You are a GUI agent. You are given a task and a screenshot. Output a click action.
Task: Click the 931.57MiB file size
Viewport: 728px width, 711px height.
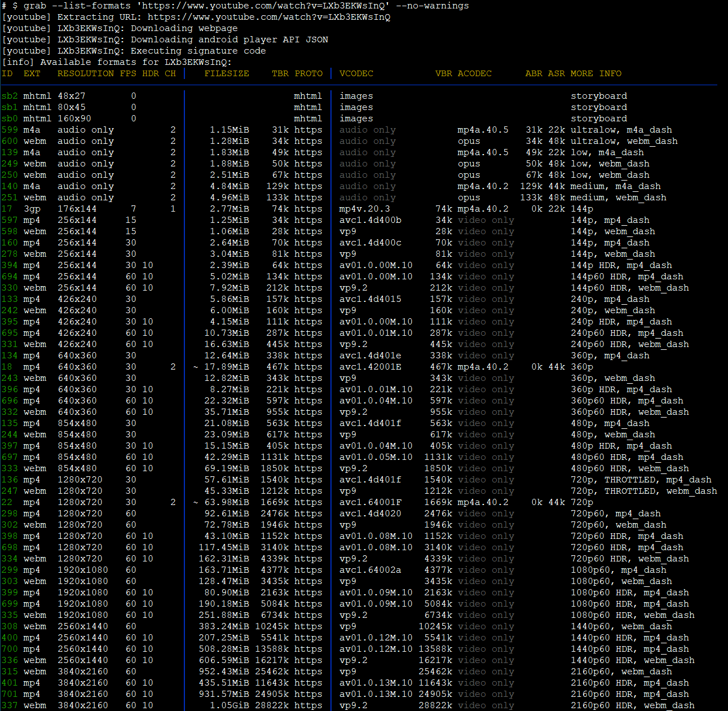click(224, 694)
